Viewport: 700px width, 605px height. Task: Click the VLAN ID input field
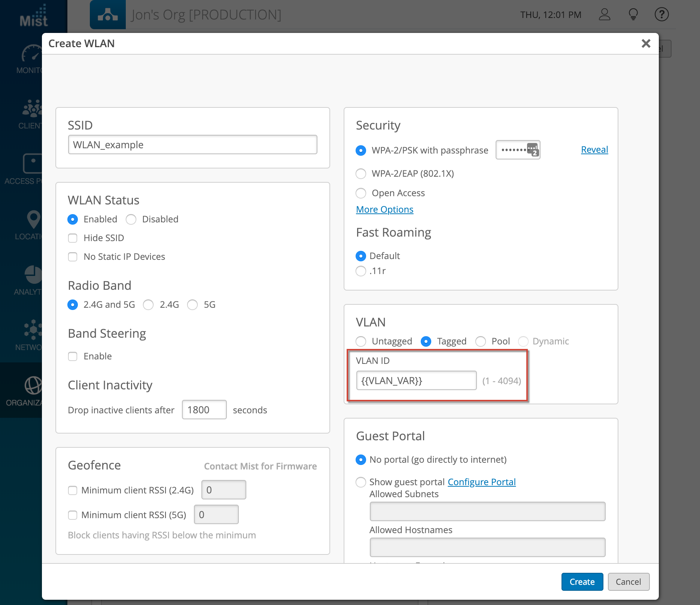[416, 381]
